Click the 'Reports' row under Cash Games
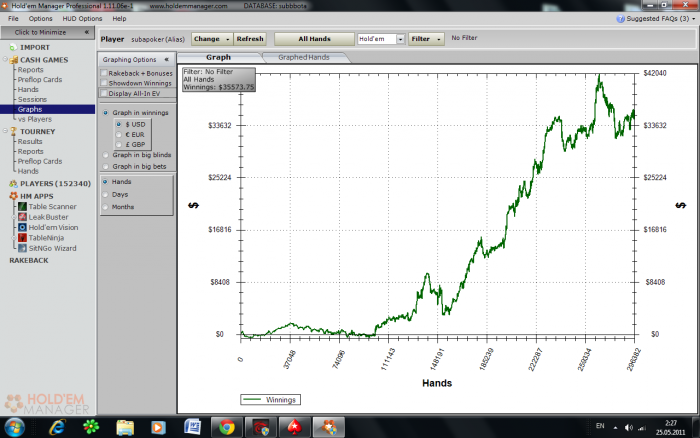Image resolution: width=700 pixels, height=438 pixels. click(30, 70)
